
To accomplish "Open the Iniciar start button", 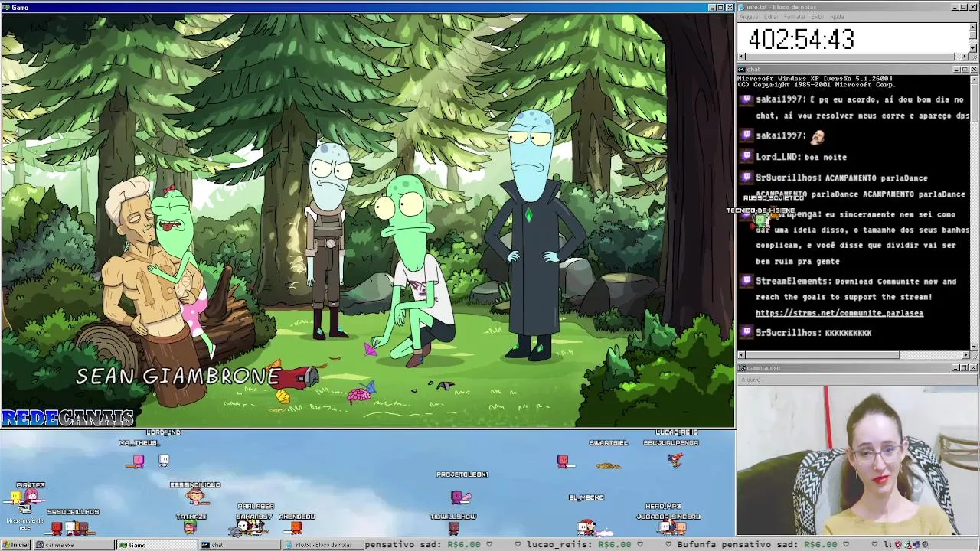I will point(16,545).
